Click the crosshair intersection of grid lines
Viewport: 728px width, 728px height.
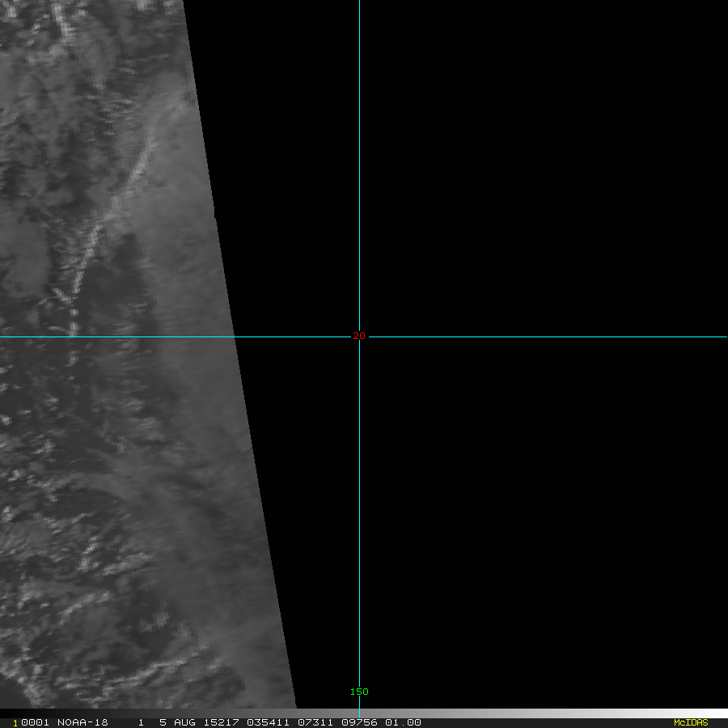pyautogui.click(x=359, y=336)
